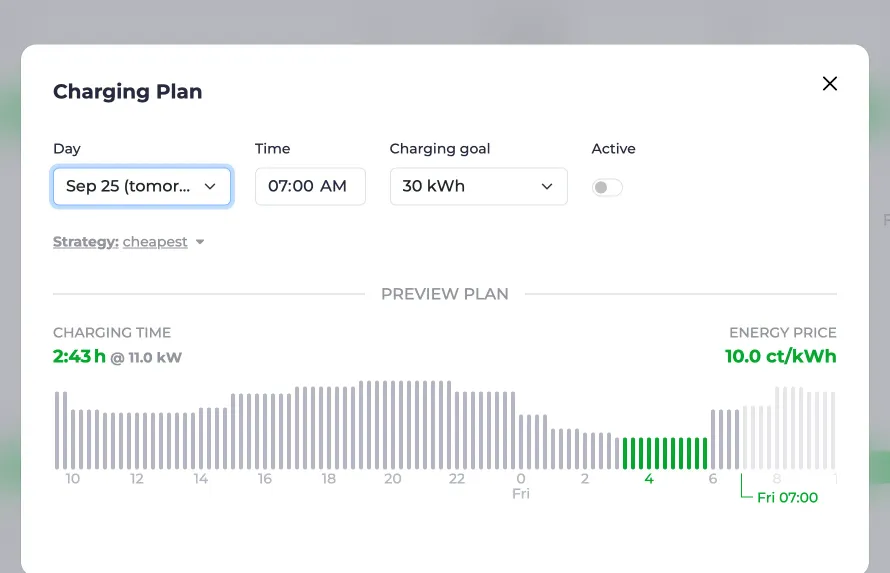890x573 pixels.
Task: Expand the Strategy cheapest selector
Action: click(x=129, y=242)
